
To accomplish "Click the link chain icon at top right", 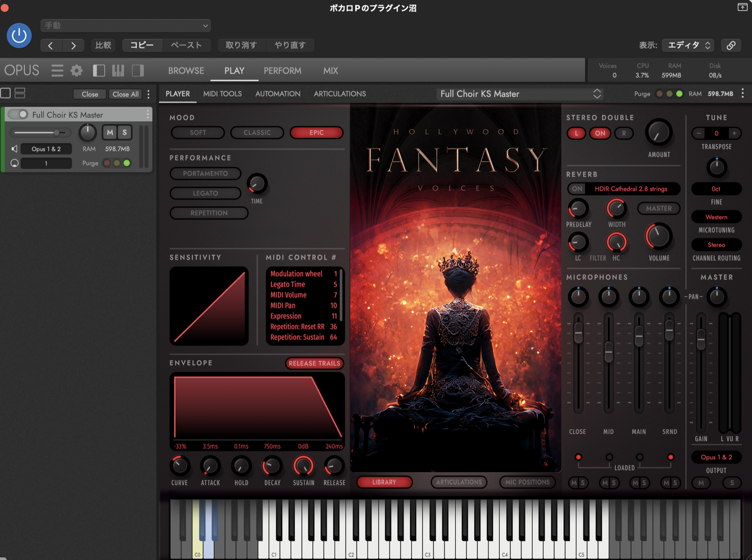I will (x=731, y=45).
